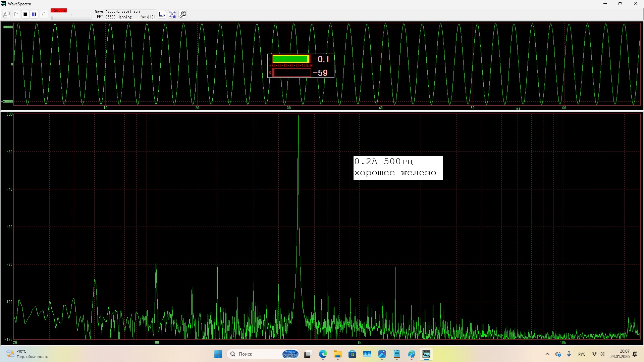
Task: Expand the hidden system tray icons chevron
Action: (x=547, y=354)
